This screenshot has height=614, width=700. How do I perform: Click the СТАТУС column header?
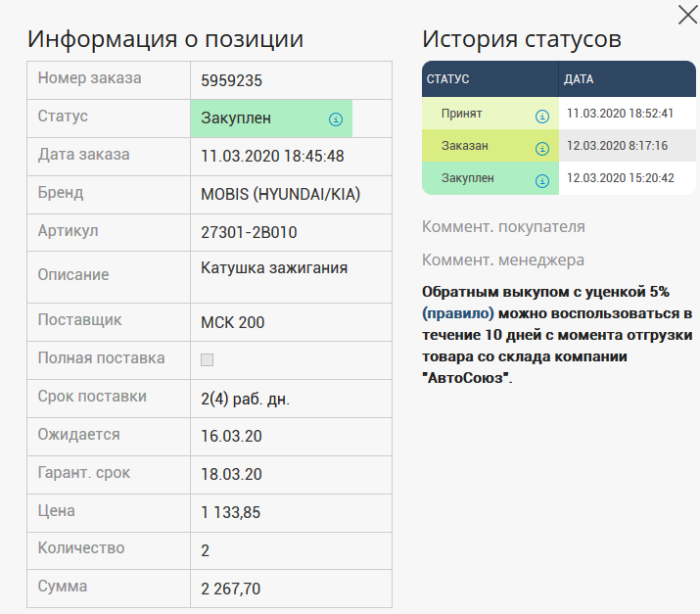tap(448, 79)
